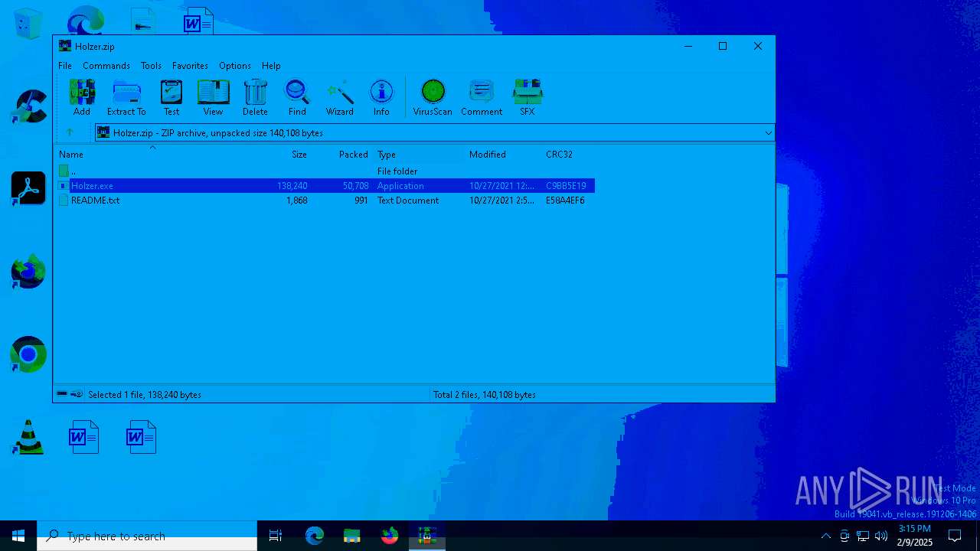The image size is (980, 551).
Task: Expand the archive path dropdown
Action: pos(768,133)
